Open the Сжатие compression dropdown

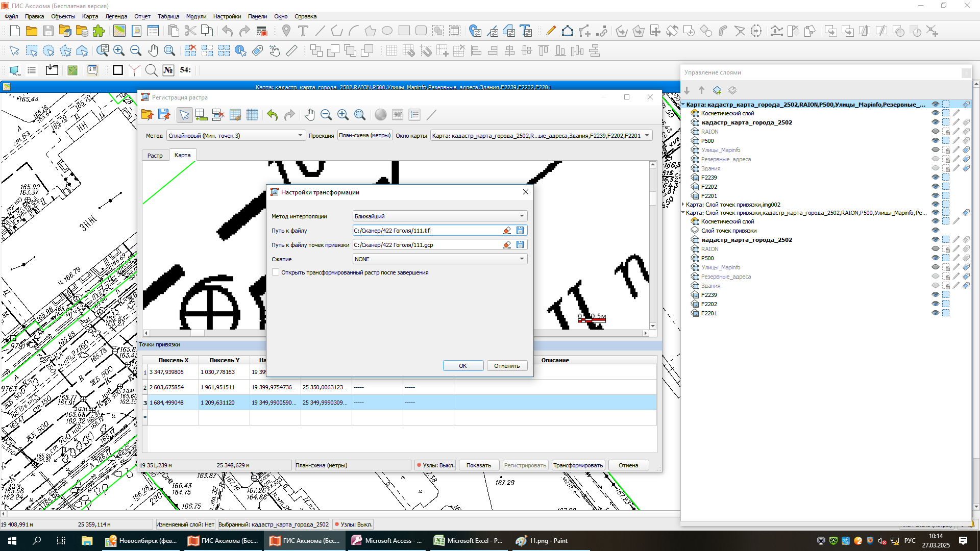(439, 259)
